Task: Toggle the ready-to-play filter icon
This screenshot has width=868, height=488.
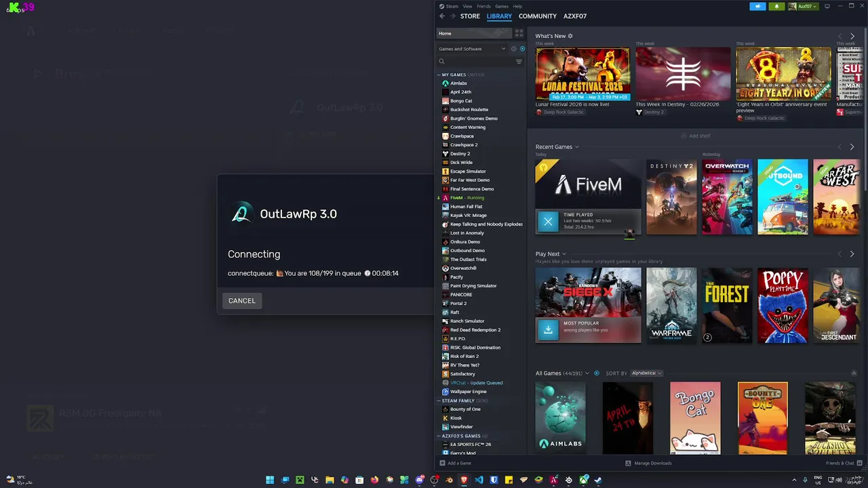Action: [x=522, y=49]
